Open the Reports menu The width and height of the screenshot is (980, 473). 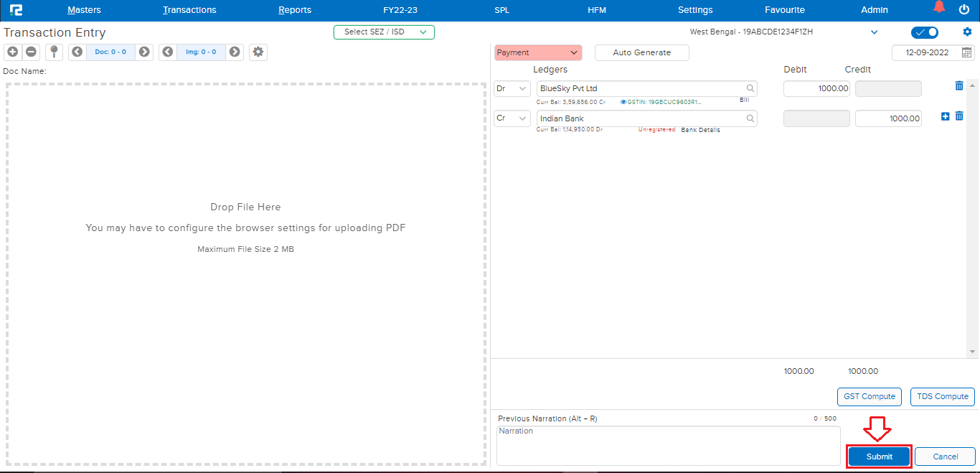click(x=295, y=10)
